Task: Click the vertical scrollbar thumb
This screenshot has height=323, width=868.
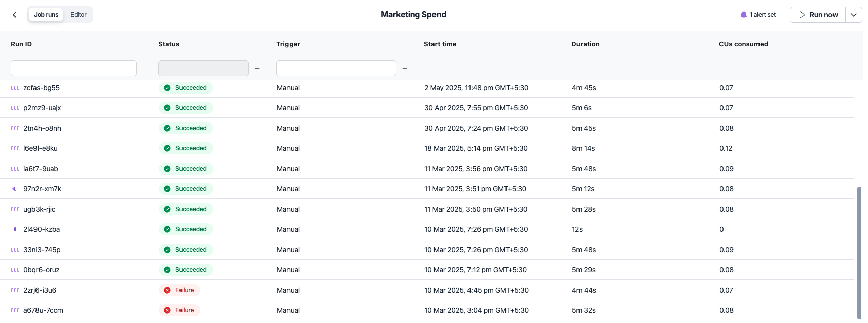Action: pyautogui.click(x=859, y=252)
